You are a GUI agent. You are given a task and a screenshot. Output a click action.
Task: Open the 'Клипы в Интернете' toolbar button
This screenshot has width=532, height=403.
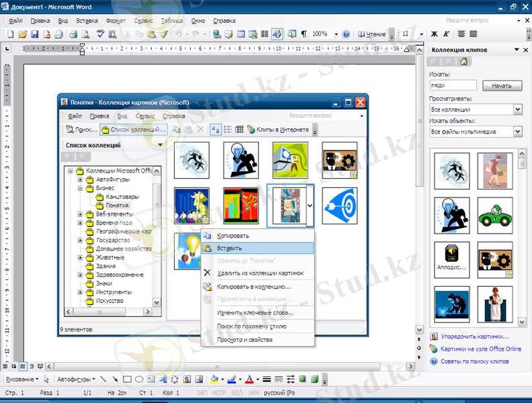[x=278, y=130]
